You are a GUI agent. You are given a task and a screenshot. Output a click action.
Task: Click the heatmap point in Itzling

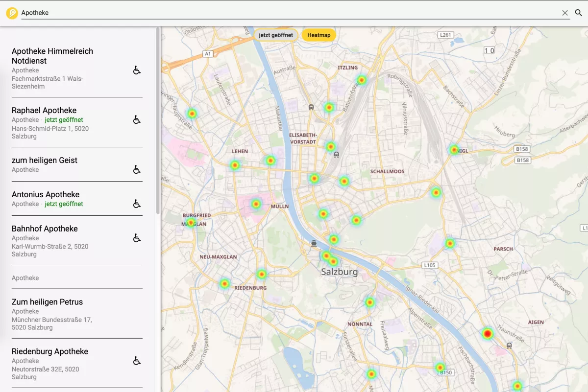tap(362, 80)
